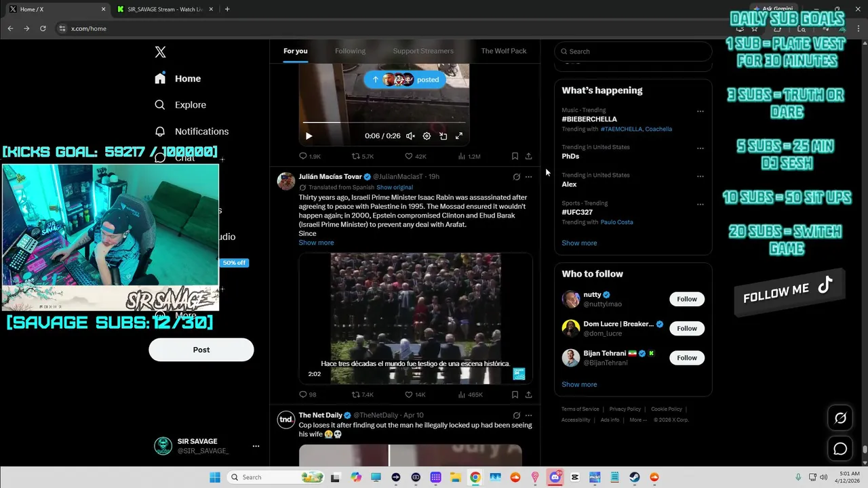Open Julián Macías Tovar's profile avatar

(286, 181)
